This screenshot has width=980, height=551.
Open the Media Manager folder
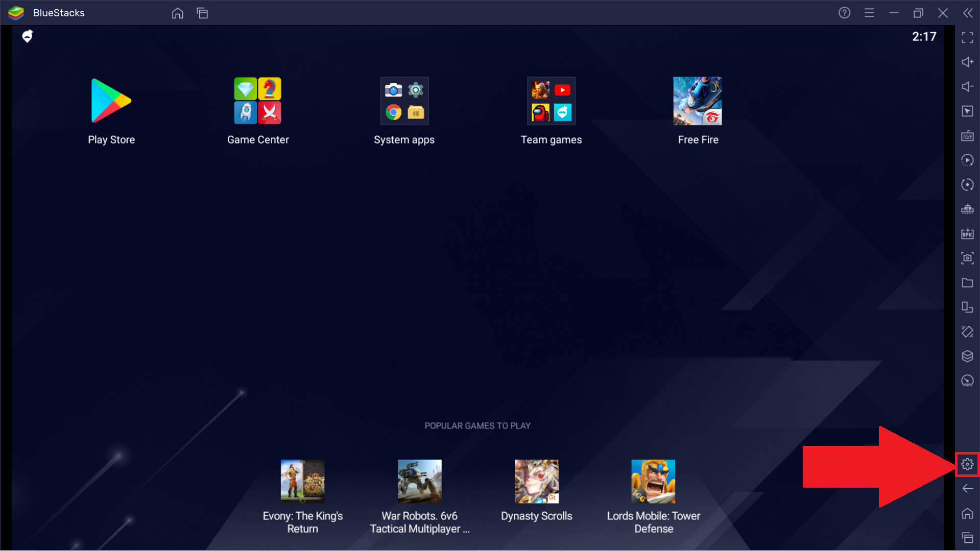[x=967, y=282]
